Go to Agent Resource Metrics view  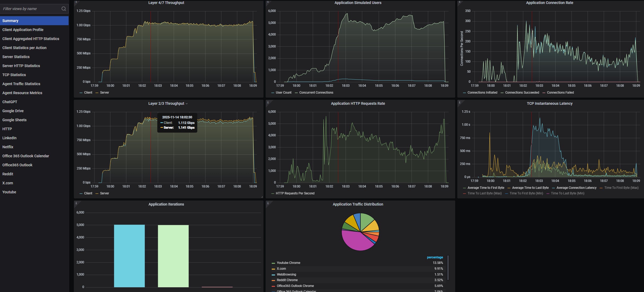(x=22, y=93)
